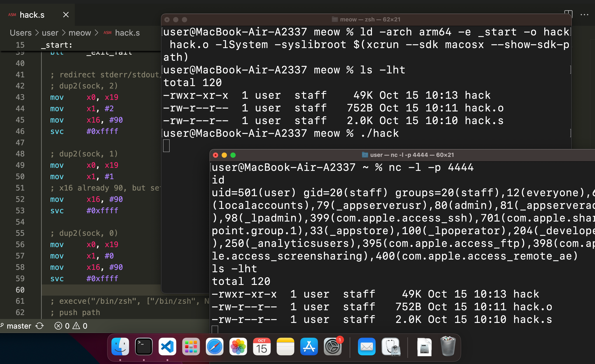Open System Settings in the Dock
Image resolution: width=595 pixels, height=364 pixels.
coord(332,347)
